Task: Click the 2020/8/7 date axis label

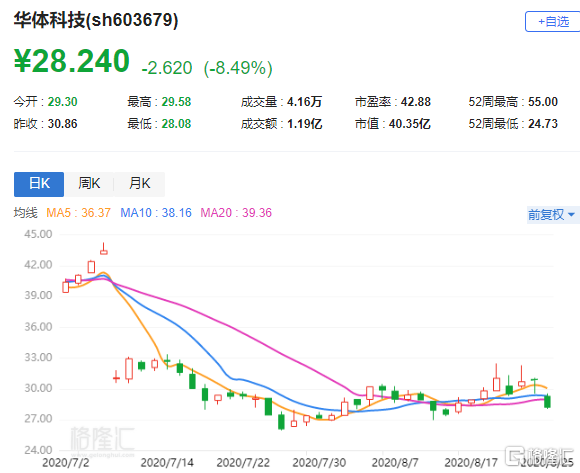Action: [395, 463]
